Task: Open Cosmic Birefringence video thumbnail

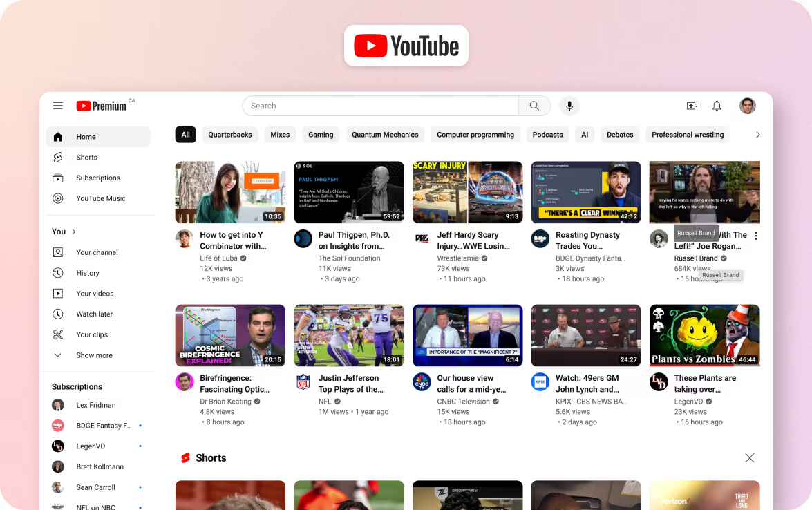Action: coord(230,336)
